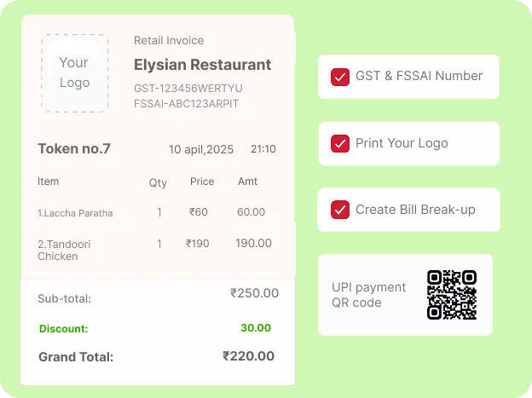Click the Token no.7 label

point(74,148)
